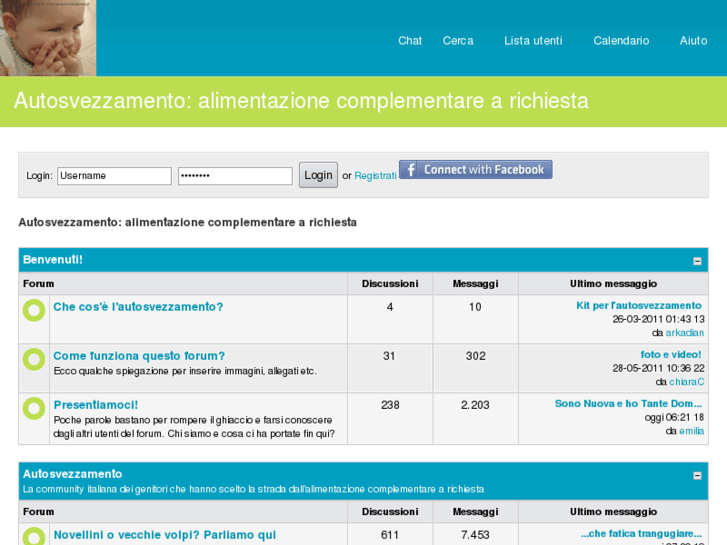Open user profile arkadian
Screen dimensions: 727x545
(684, 333)
